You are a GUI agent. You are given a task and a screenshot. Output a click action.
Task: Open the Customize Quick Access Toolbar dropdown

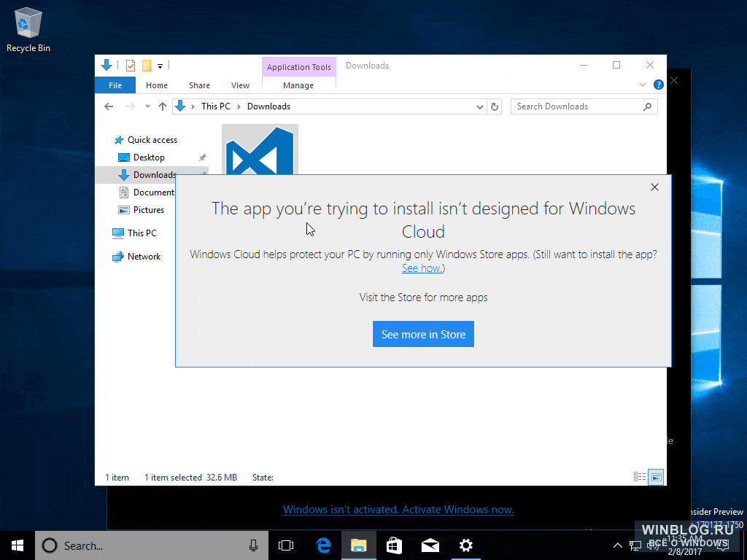click(x=160, y=66)
